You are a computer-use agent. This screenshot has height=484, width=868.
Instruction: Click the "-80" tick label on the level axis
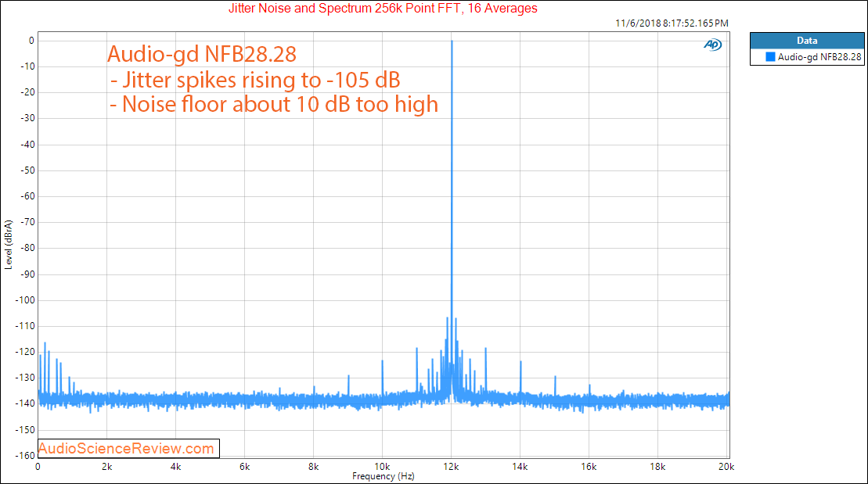[x=27, y=249]
